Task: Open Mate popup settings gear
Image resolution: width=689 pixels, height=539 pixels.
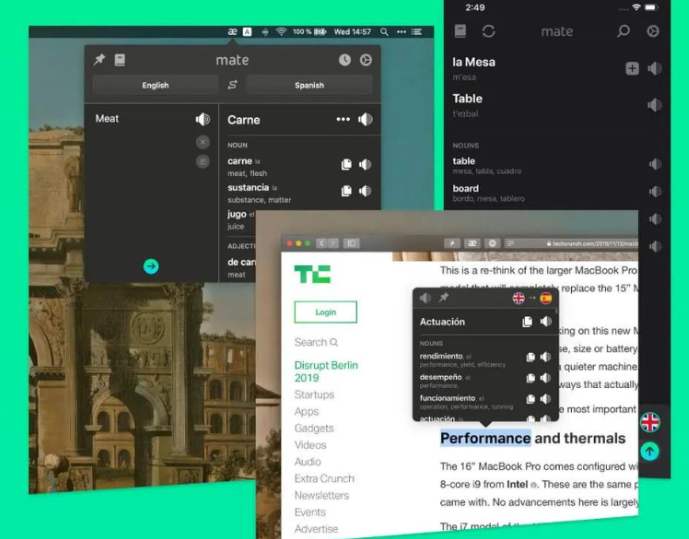Action: point(366,60)
